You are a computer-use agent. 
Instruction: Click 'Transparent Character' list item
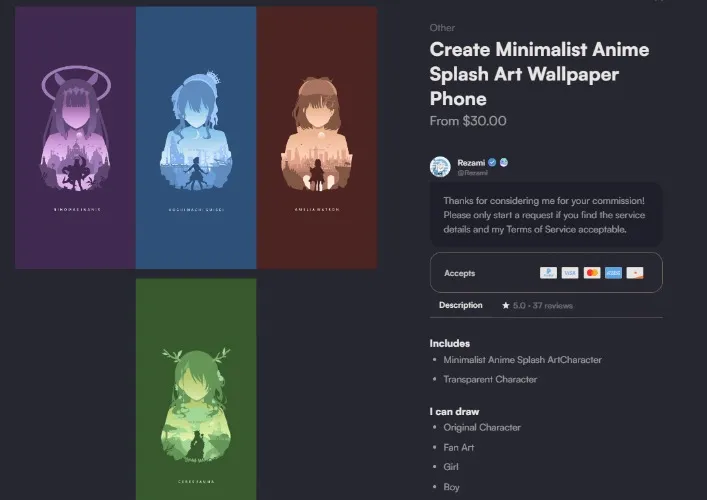(x=490, y=379)
